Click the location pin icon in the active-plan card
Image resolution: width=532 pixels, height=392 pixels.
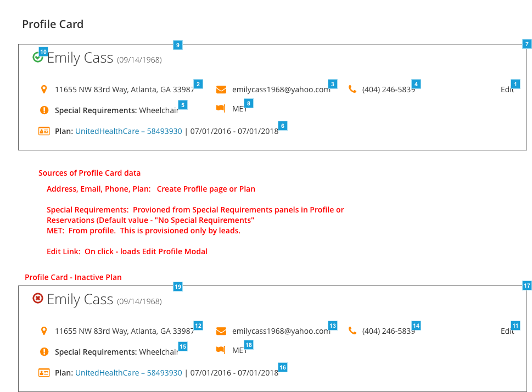(x=44, y=89)
